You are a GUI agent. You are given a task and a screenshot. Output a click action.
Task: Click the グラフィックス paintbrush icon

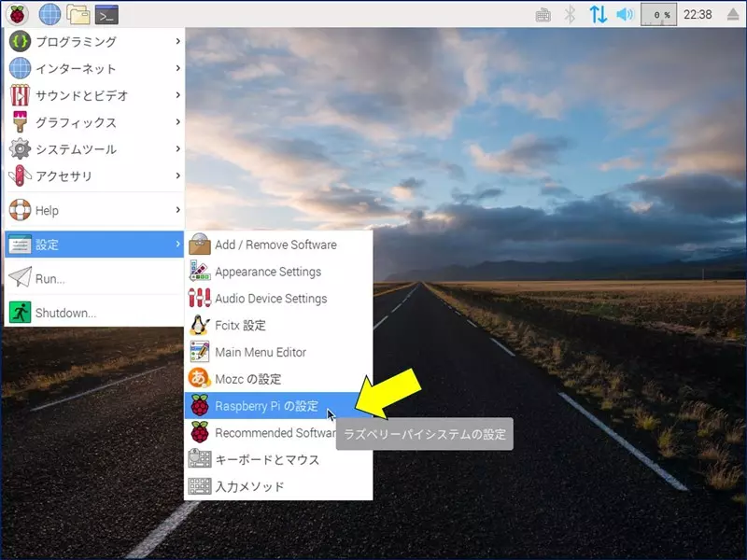tap(20, 122)
